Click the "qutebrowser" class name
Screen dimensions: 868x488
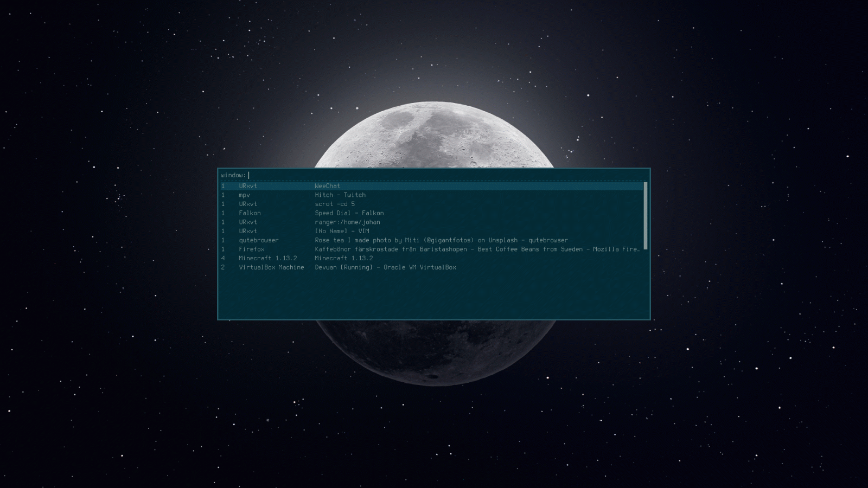pyautogui.click(x=259, y=240)
